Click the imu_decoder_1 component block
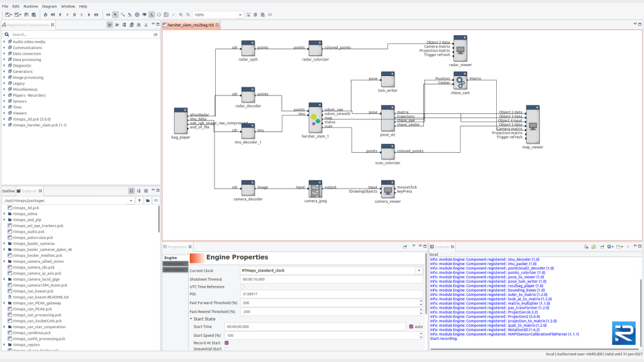Image resolution: width=644 pixels, height=362 pixels. coord(248,131)
